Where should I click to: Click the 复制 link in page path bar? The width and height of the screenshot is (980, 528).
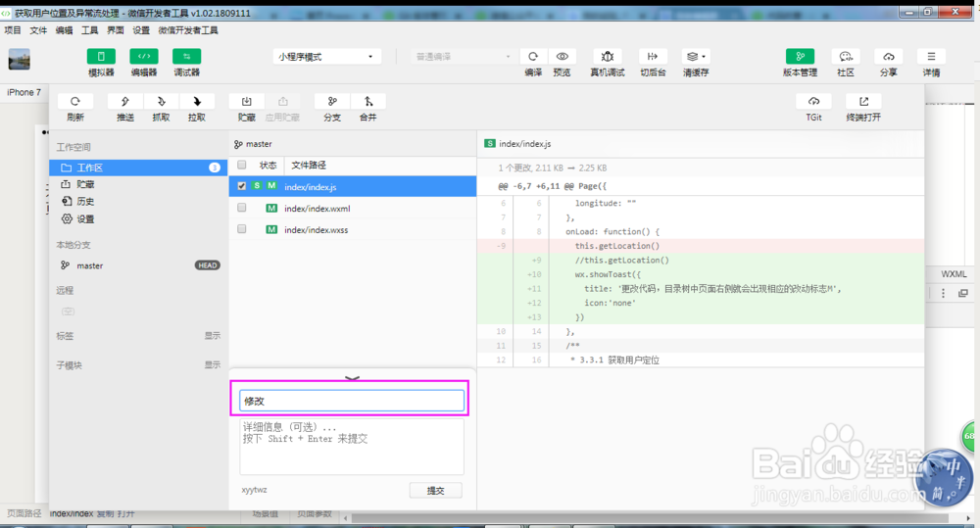click(x=105, y=513)
